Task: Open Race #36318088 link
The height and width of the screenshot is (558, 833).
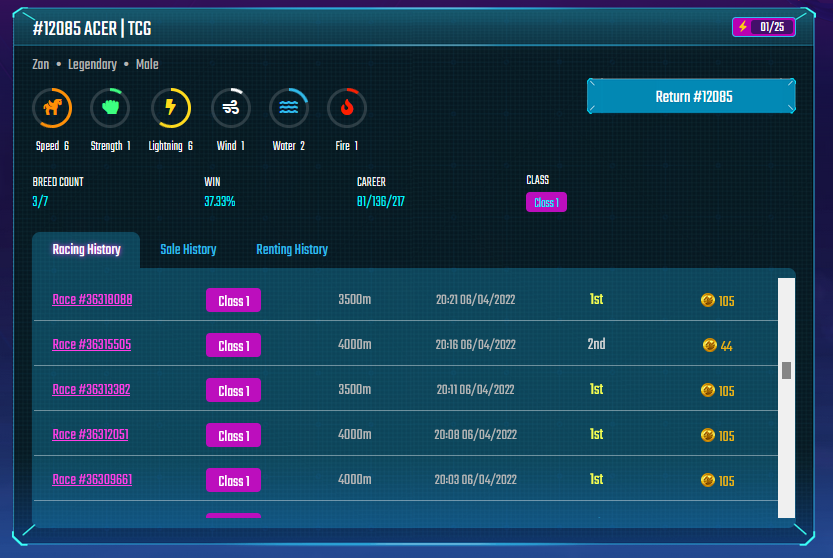Action: [x=92, y=299]
